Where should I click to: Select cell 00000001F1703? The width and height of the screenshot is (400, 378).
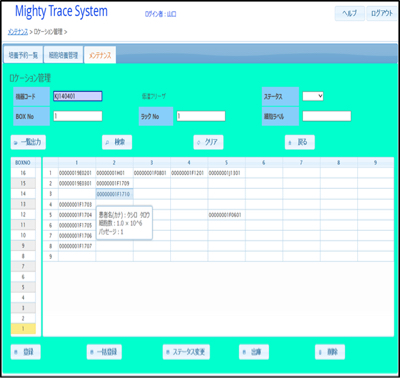click(x=77, y=204)
